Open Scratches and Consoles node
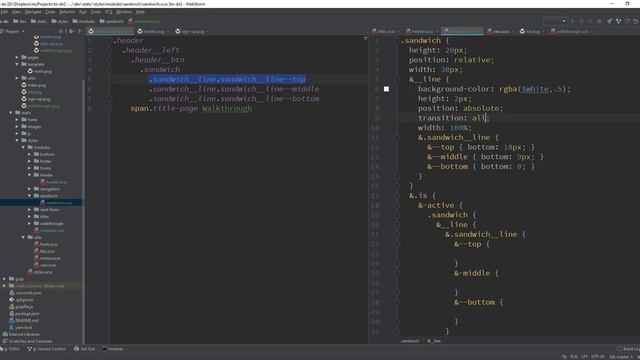Viewport: 640px width, 360px height. coord(28,342)
